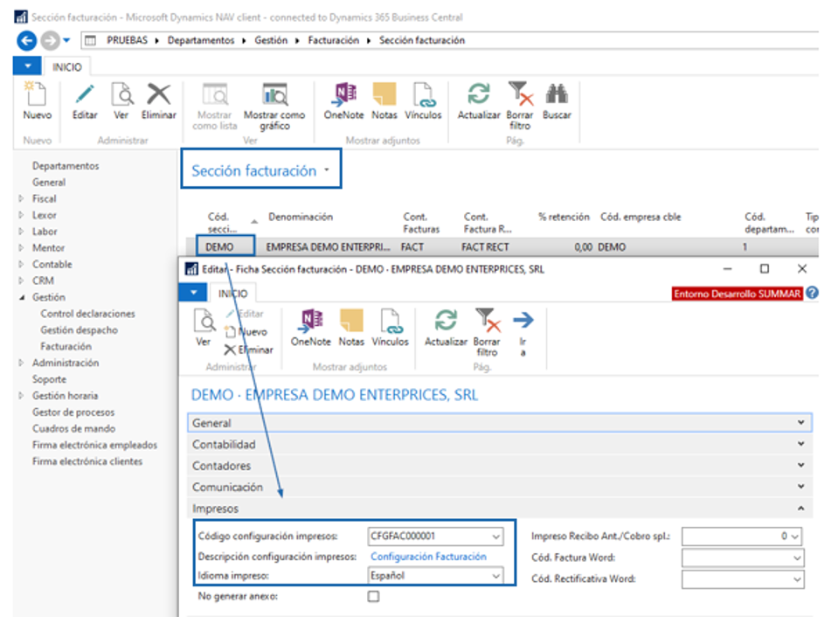Open Idioma impreso dropdown

pos(497,577)
